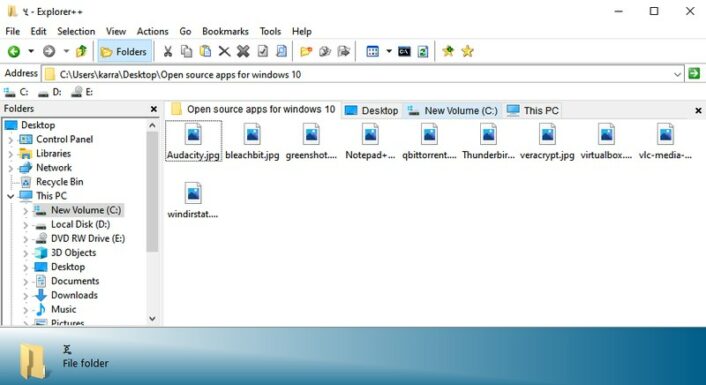This screenshot has height=385, width=706.
Task: Refresh the current folder view
Action: tap(423, 51)
